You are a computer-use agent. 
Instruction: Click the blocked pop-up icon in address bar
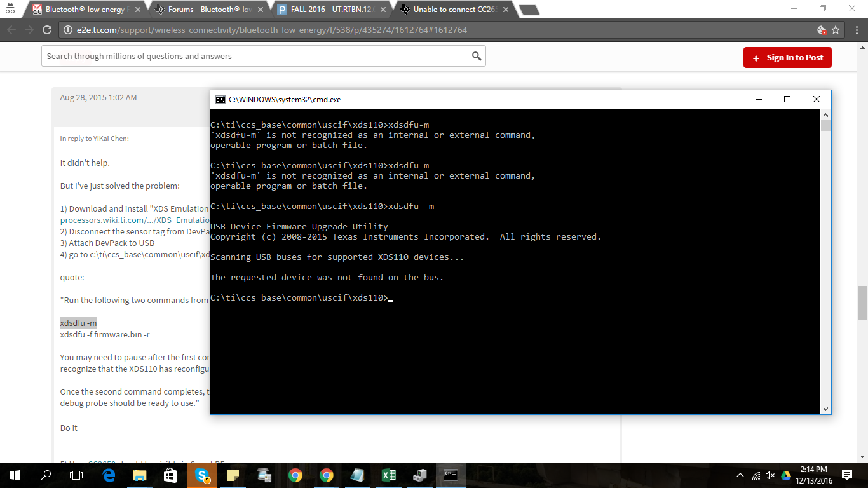coord(821,30)
